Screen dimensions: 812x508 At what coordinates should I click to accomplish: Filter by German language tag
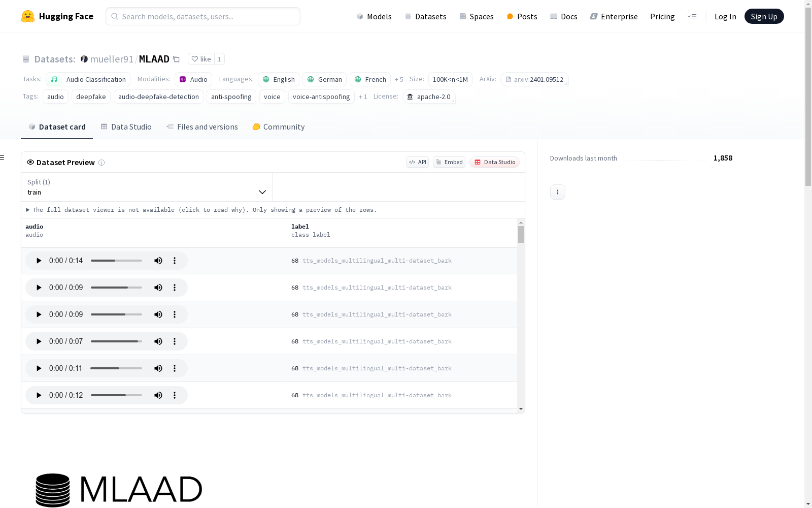325,79
